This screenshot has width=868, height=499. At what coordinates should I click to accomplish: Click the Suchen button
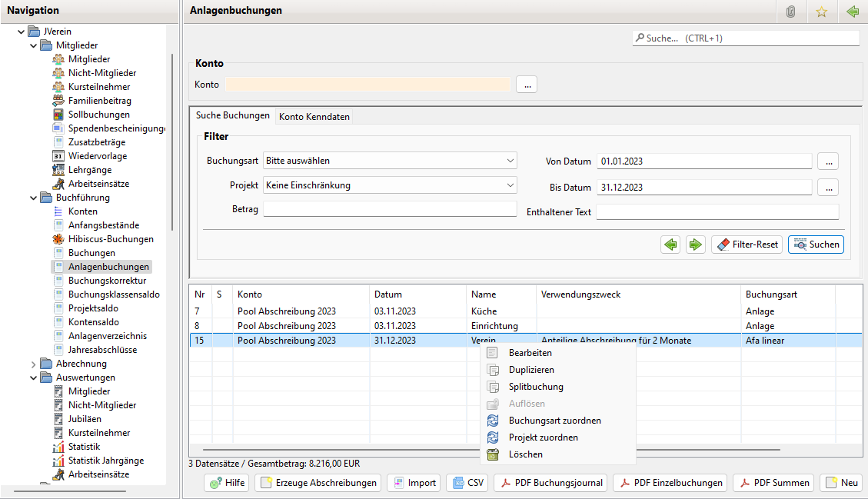816,245
